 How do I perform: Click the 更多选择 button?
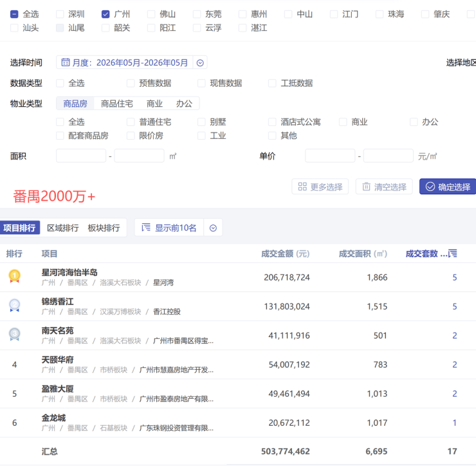coord(320,187)
